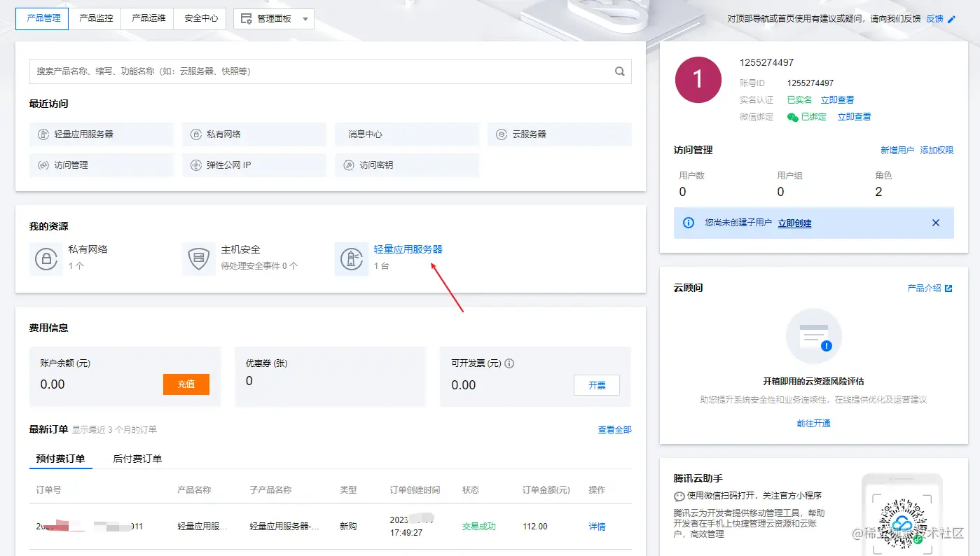Click the 弹性公网 IP icon
Viewport: 980px width, 556px height.
(195, 165)
